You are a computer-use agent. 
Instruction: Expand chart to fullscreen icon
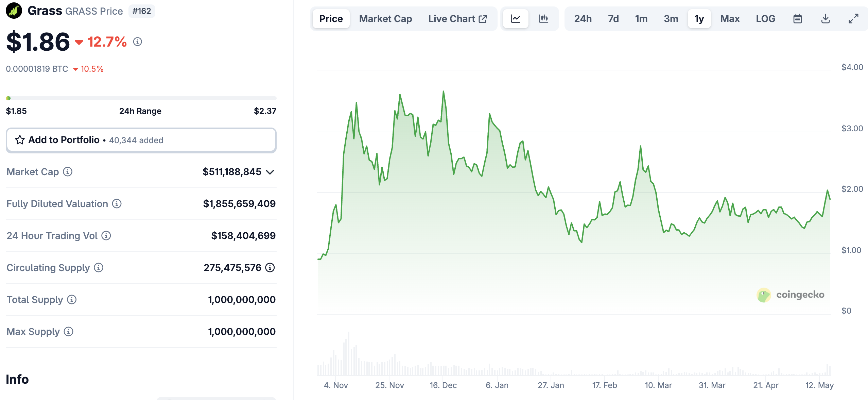853,19
